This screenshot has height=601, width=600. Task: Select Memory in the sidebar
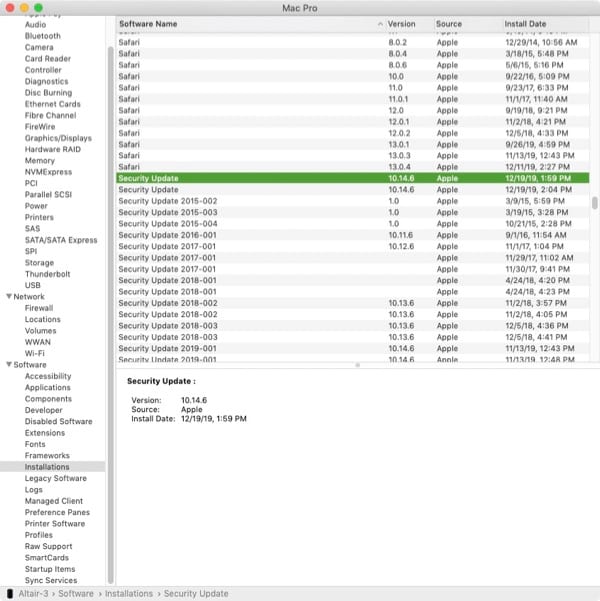tap(39, 161)
